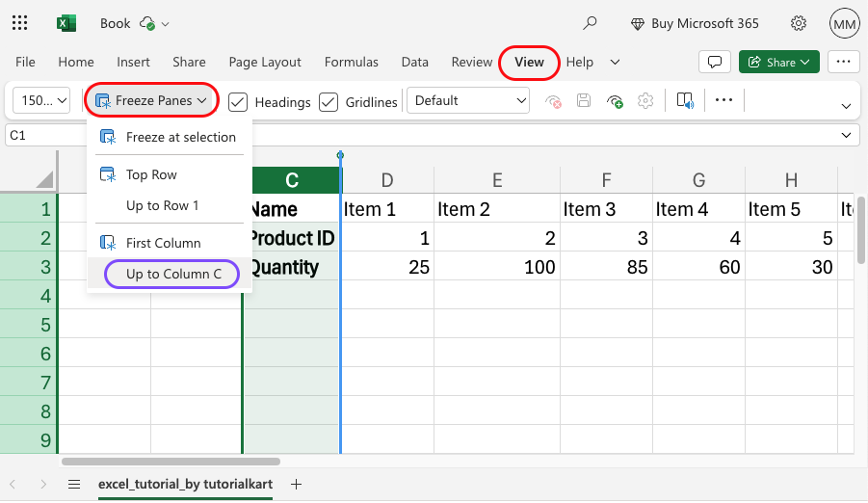Switch to the Page Layout tab
The width and height of the screenshot is (868, 503).
[265, 62]
